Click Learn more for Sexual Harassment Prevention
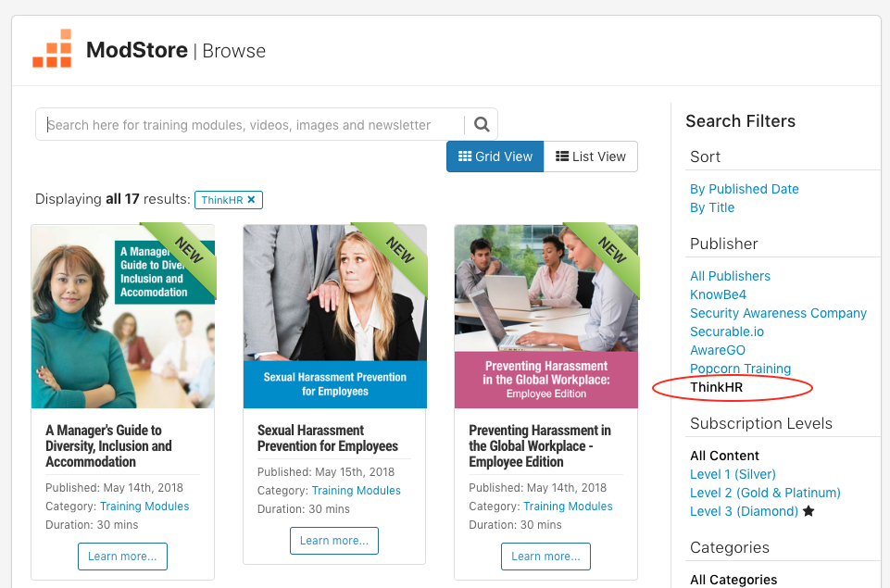The width and height of the screenshot is (890, 588). point(334,541)
